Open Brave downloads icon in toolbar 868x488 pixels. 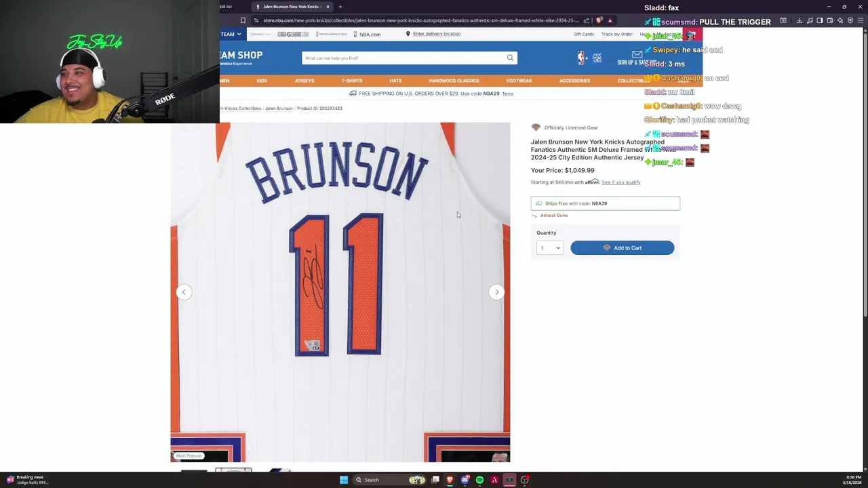800,20
